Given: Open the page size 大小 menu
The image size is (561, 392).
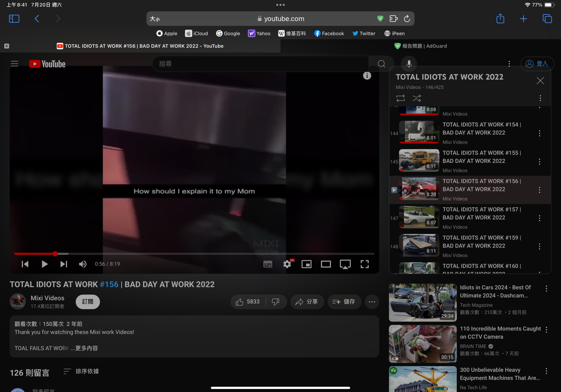Looking at the screenshot, I should click(x=155, y=19).
